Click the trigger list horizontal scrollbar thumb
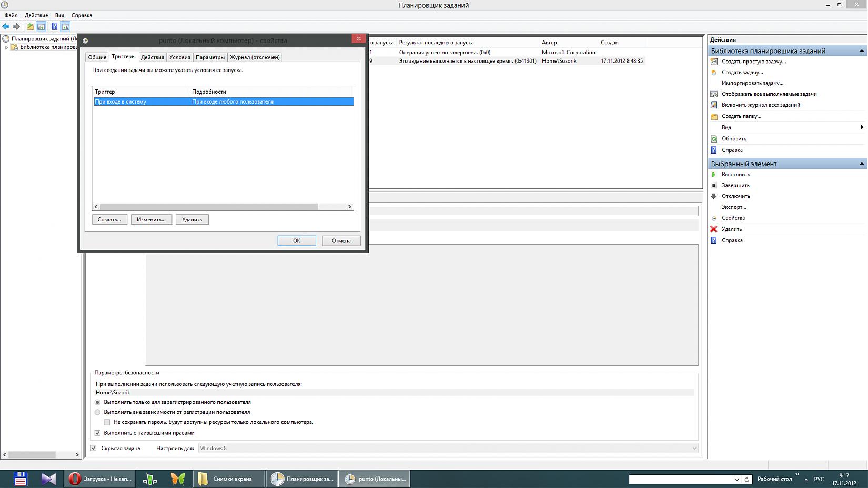The image size is (868, 488). 209,207
